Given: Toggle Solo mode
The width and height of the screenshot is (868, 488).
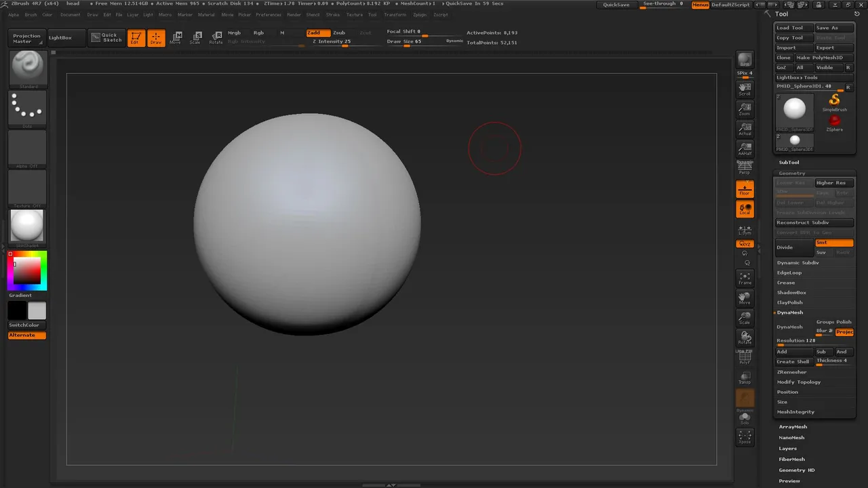Looking at the screenshot, I should pos(745,418).
